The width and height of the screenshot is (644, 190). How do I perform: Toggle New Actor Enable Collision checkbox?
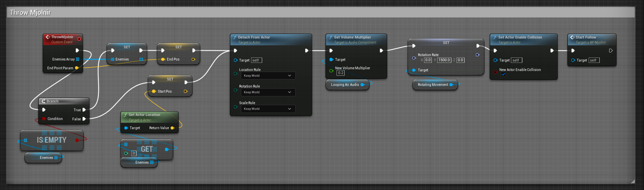coord(503,74)
